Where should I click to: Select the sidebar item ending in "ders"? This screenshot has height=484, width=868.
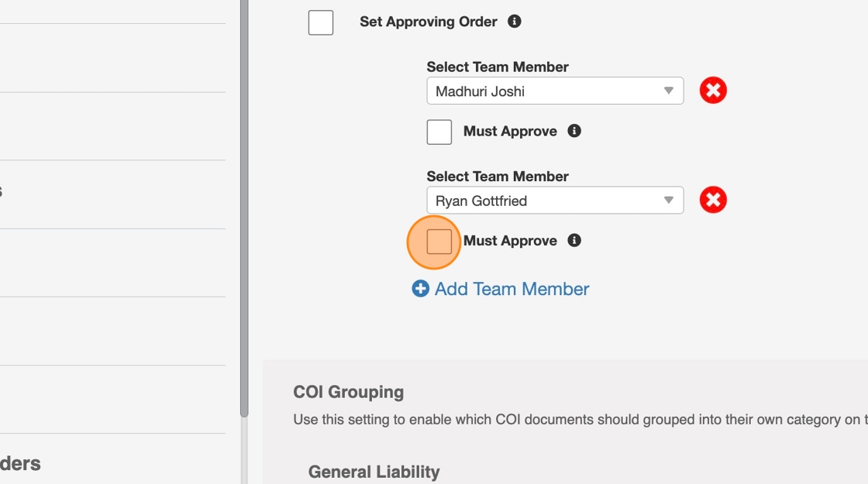pos(21,463)
